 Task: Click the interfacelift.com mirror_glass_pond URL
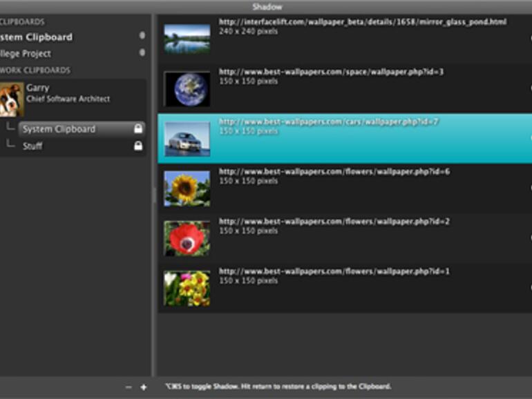click(x=363, y=22)
